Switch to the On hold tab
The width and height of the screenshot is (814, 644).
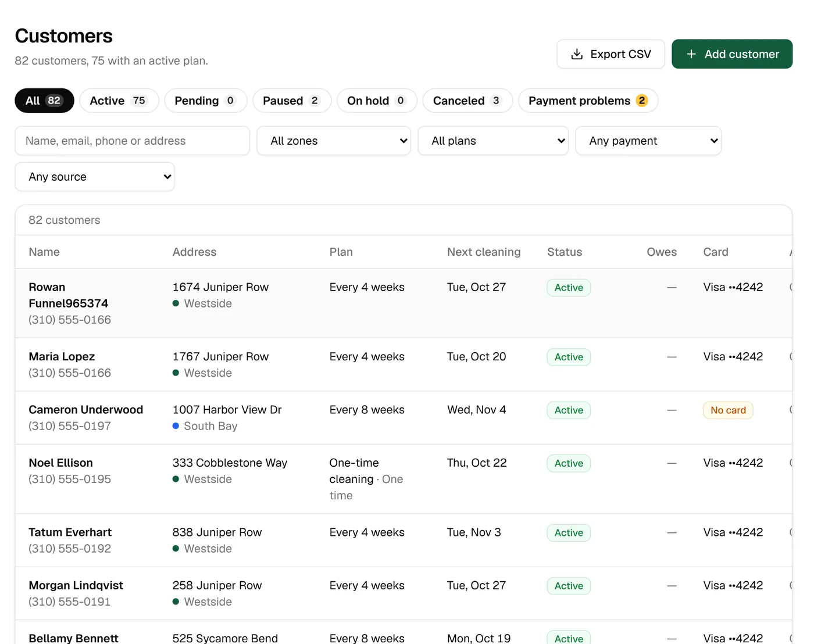(x=377, y=101)
